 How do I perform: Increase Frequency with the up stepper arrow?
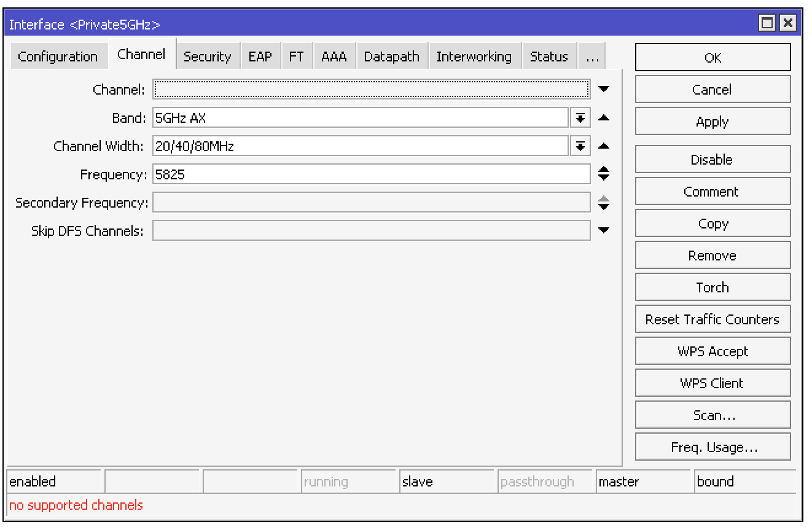(603, 170)
